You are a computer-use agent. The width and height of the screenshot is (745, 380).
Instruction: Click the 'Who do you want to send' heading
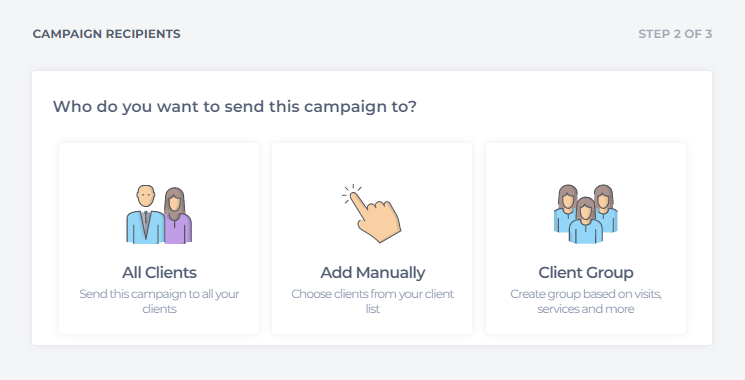tap(234, 106)
